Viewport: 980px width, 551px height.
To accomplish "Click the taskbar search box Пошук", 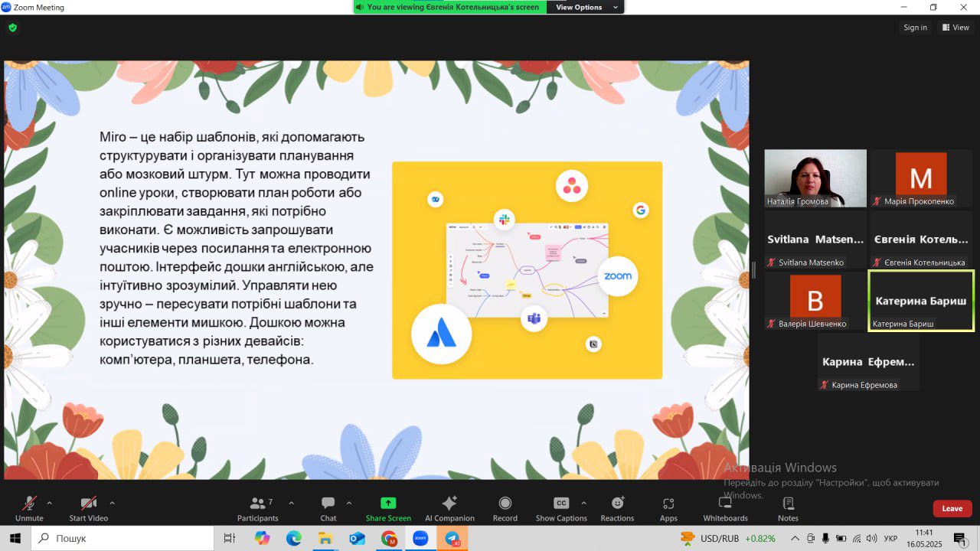I will point(122,538).
